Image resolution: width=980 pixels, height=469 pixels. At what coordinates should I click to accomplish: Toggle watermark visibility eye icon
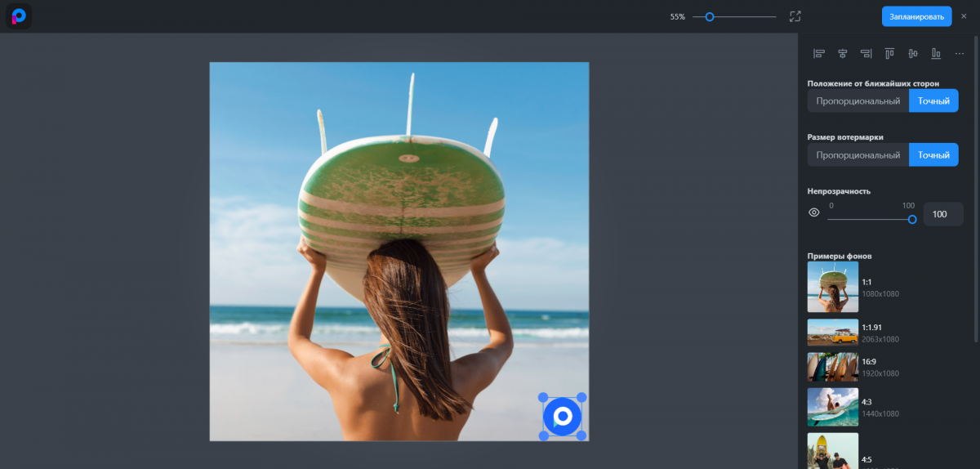pos(814,212)
